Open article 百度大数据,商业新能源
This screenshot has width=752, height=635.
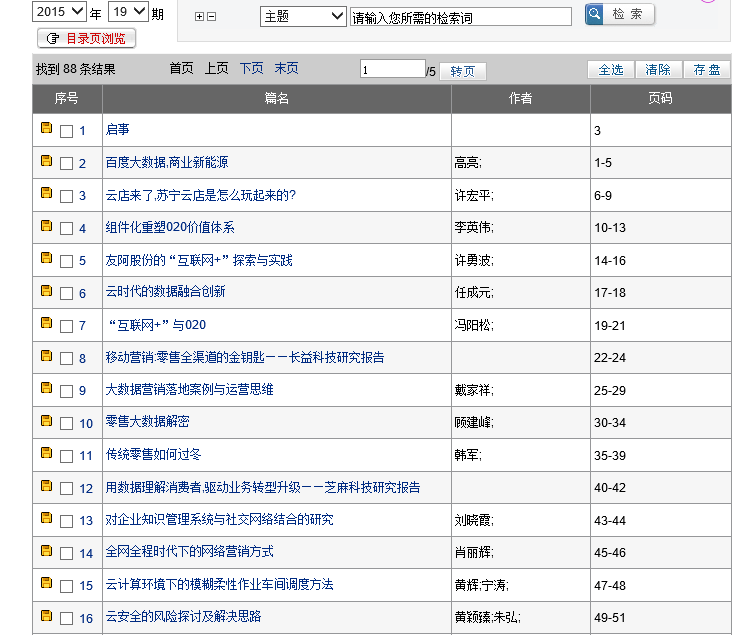(x=167, y=162)
